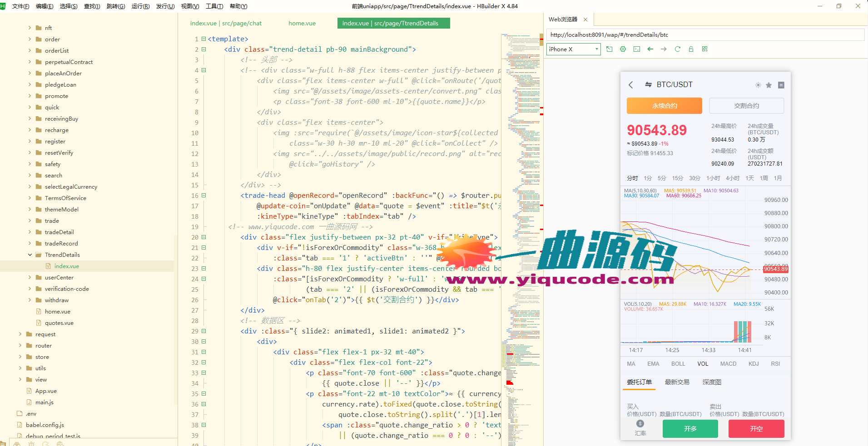
Task: Click the red 开空 button
Action: [756, 428]
